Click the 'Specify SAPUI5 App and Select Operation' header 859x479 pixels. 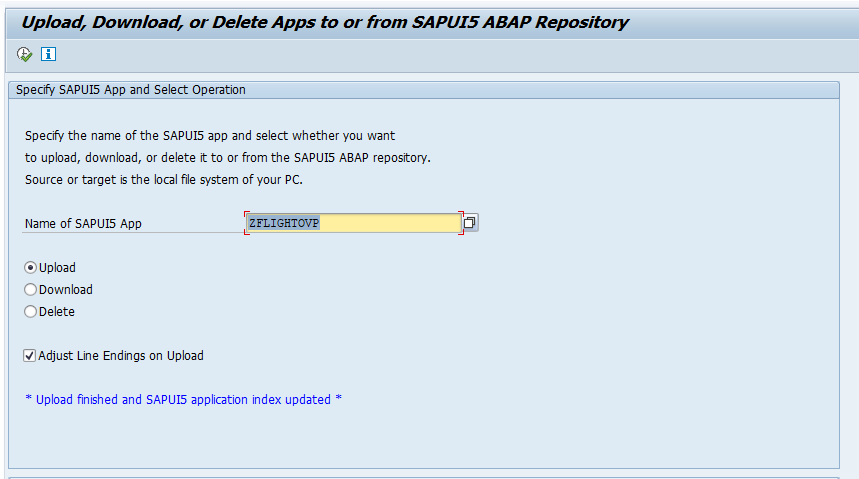point(131,90)
